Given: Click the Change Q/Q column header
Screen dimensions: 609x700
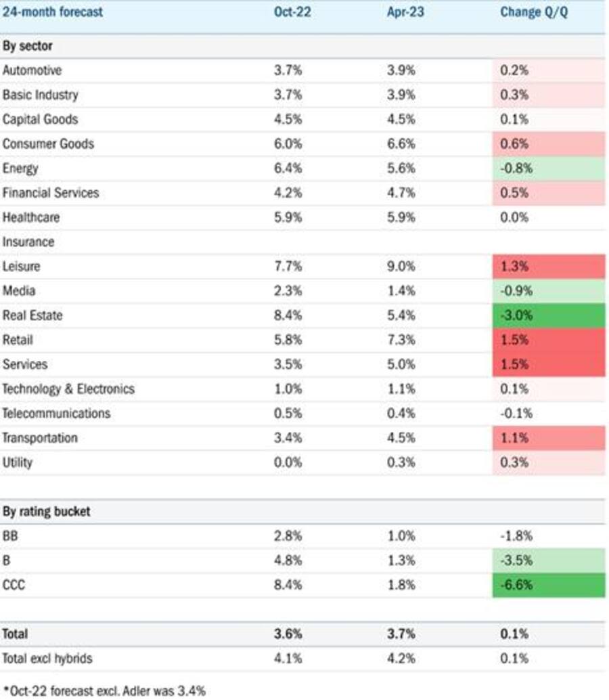Looking at the screenshot, I should point(534,12).
